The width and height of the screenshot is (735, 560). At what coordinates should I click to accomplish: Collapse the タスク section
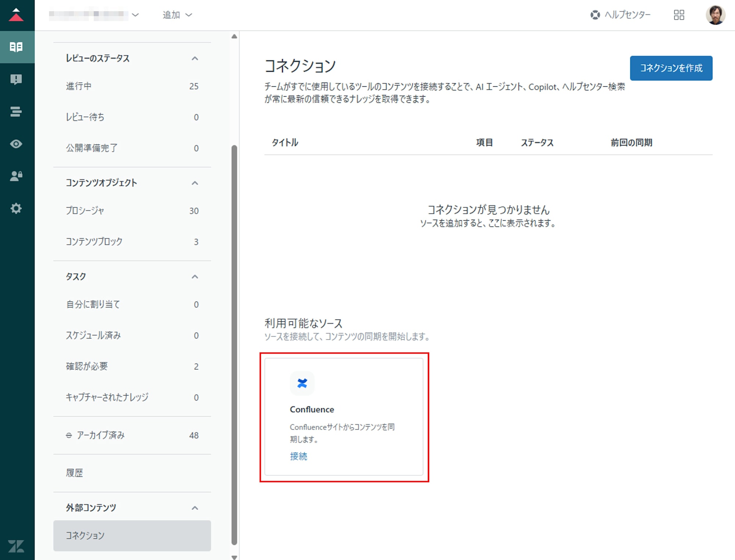click(195, 277)
